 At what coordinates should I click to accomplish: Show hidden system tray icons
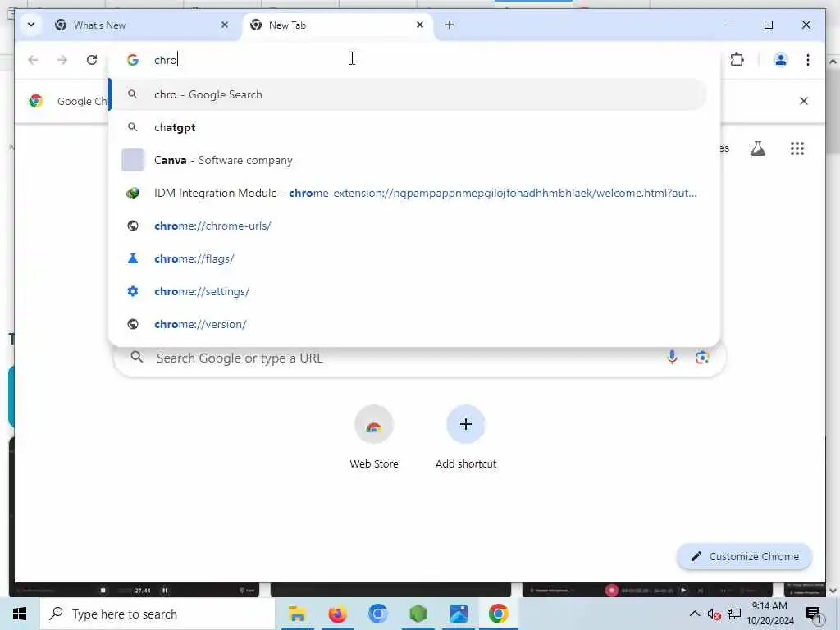(694, 614)
